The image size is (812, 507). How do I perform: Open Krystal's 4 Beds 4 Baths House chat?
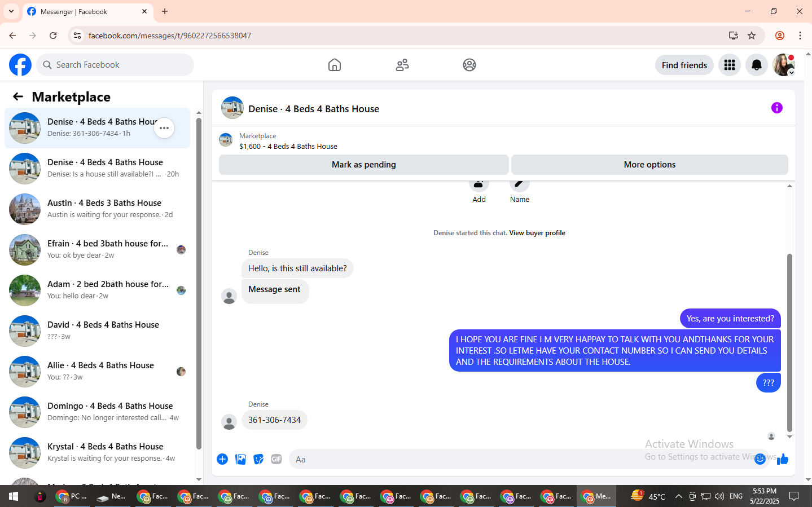coord(97,453)
